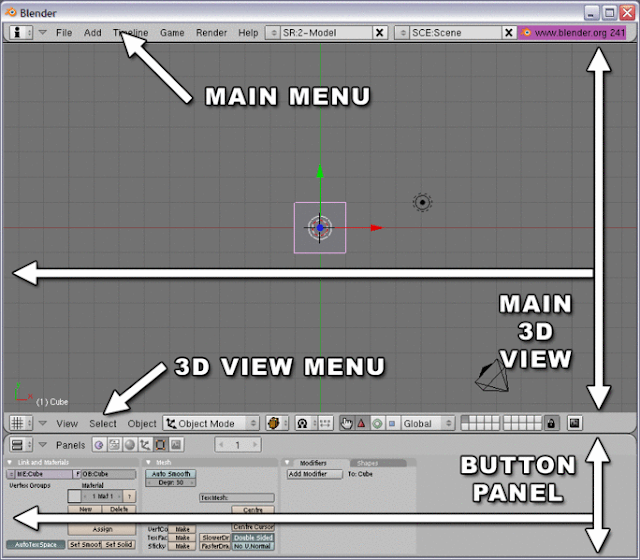
Task: Open the Editing panel square icon
Action: tap(160, 445)
